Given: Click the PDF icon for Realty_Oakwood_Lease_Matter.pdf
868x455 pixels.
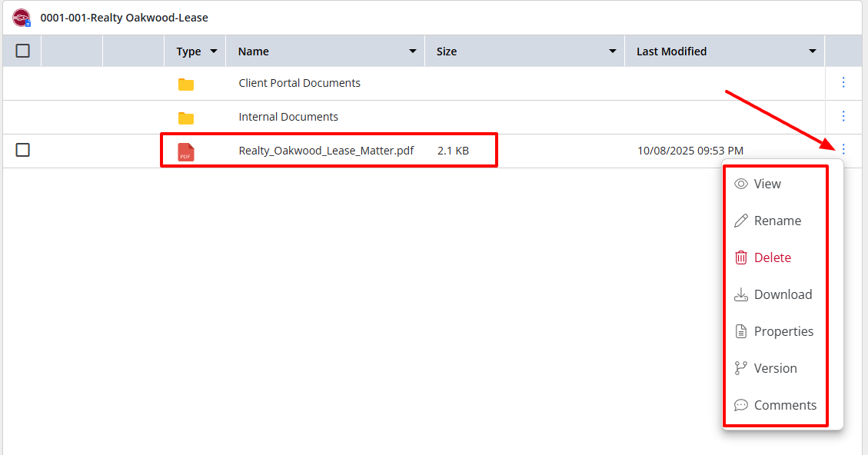Looking at the screenshot, I should [x=185, y=150].
